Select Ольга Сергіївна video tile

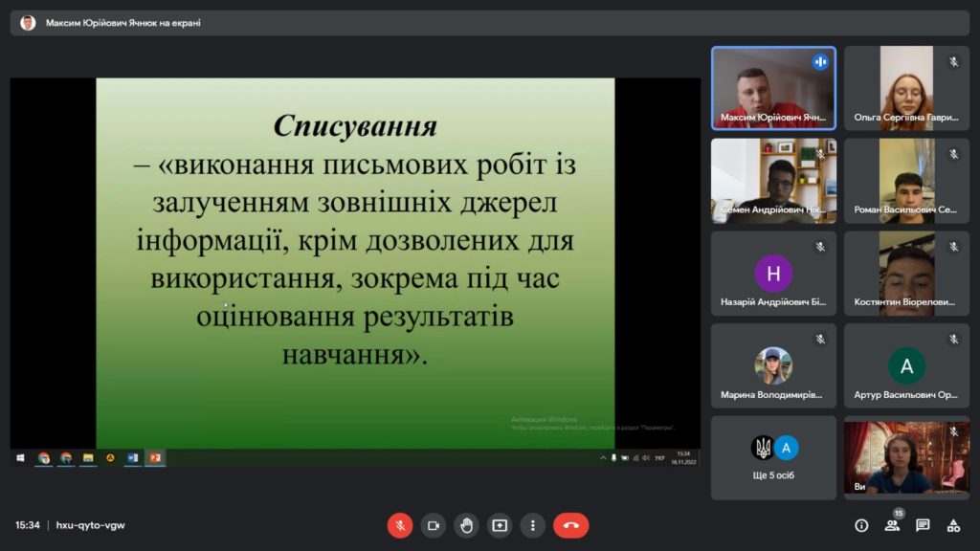click(x=906, y=88)
